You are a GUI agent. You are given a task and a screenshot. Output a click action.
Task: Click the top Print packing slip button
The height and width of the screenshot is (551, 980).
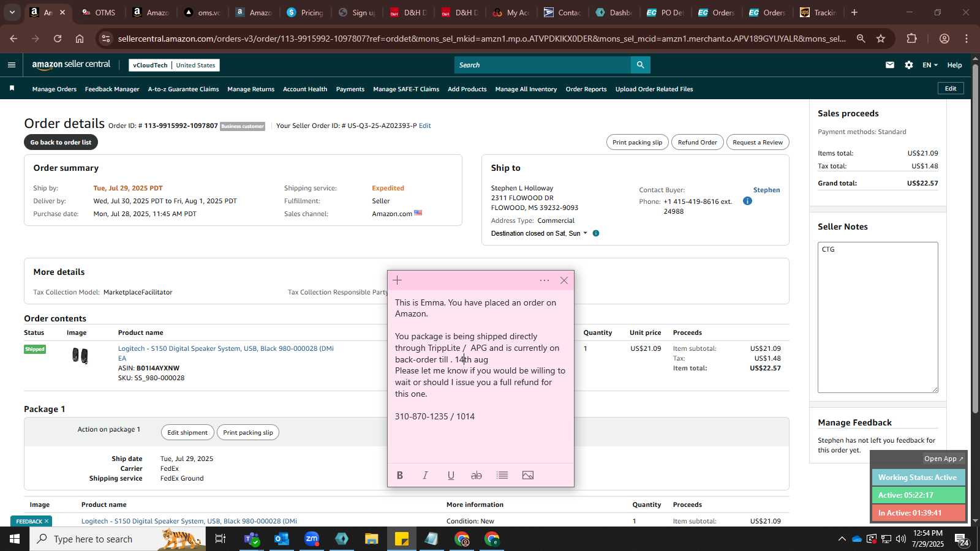click(x=637, y=142)
